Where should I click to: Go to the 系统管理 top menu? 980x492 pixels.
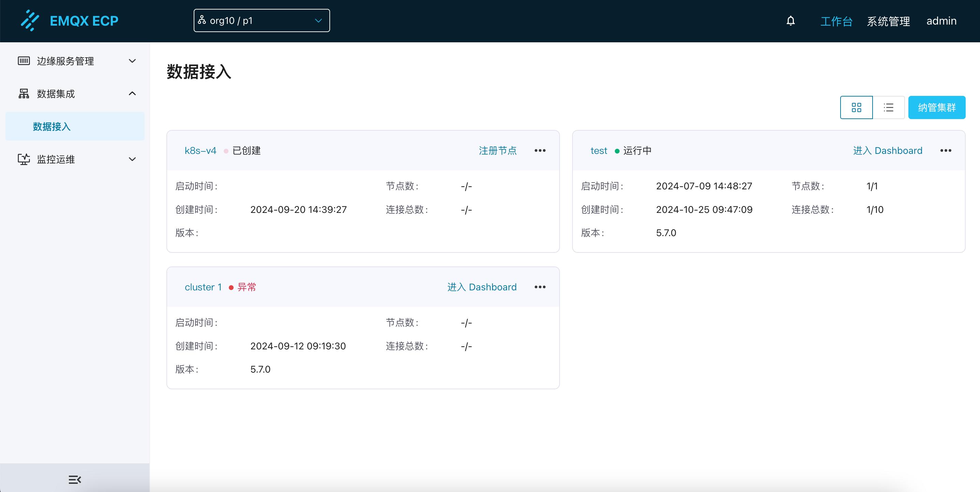pyautogui.click(x=888, y=21)
